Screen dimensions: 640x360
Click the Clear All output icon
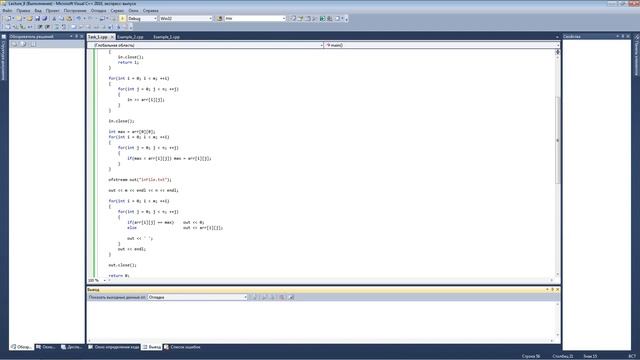282,297
